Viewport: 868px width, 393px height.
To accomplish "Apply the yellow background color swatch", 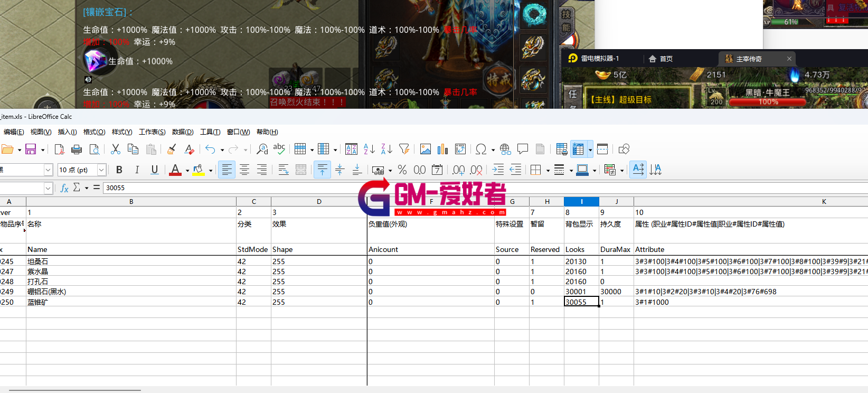I will click(x=199, y=170).
